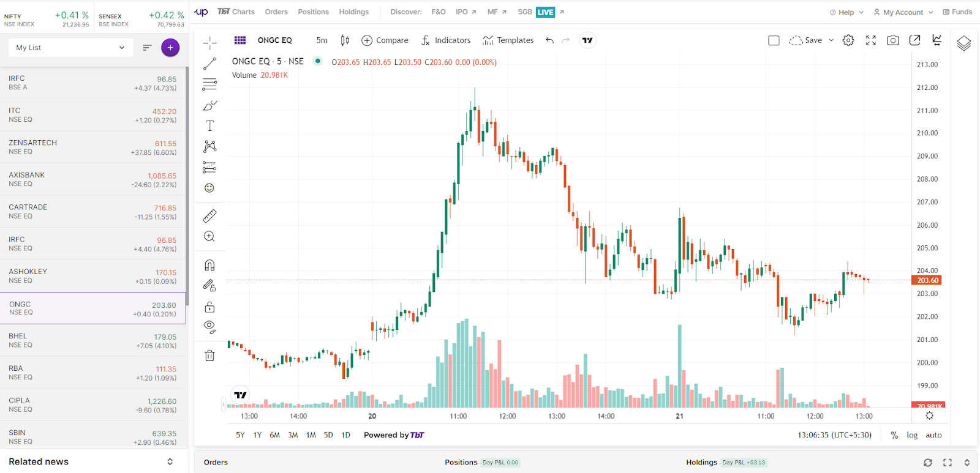Refresh the bottom orders panel
The image size is (980, 473).
click(928, 463)
